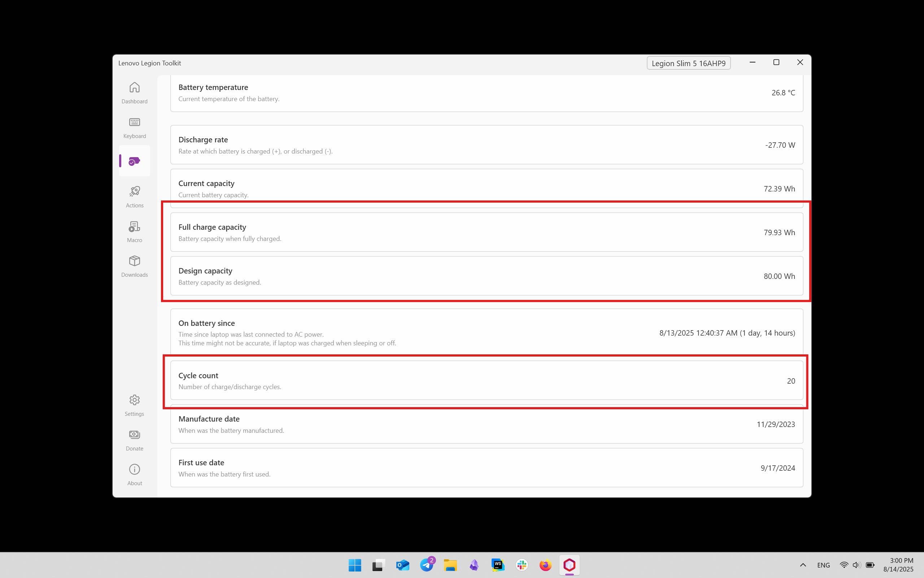Image resolution: width=924 pixels, height=578 pixels.
Task: Click the ENG language indicator
Action: (823, 565)
